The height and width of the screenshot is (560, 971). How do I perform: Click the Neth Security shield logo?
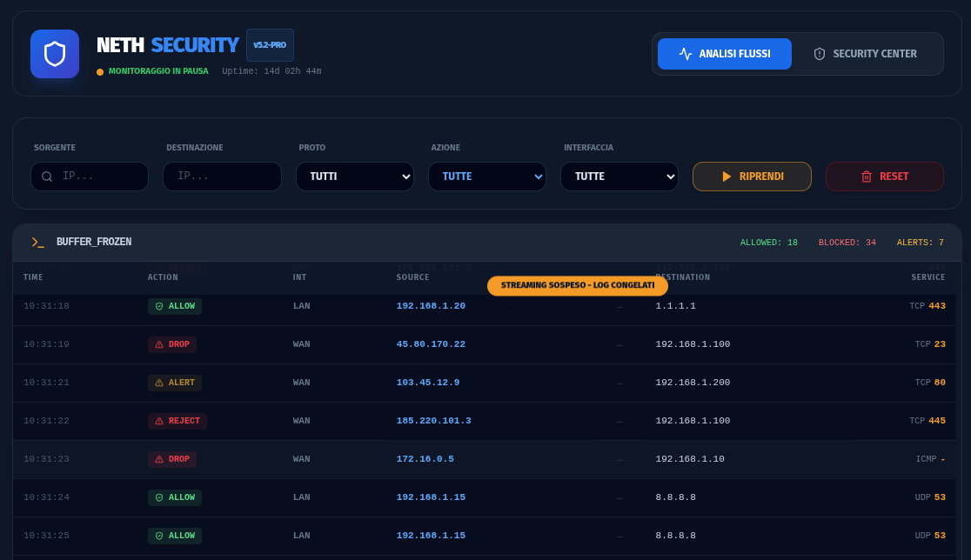tap(55, 54)
